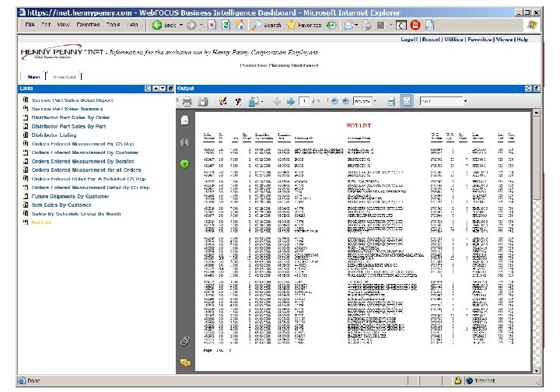
Task: Maximize the Links panel
Action: 170,88
